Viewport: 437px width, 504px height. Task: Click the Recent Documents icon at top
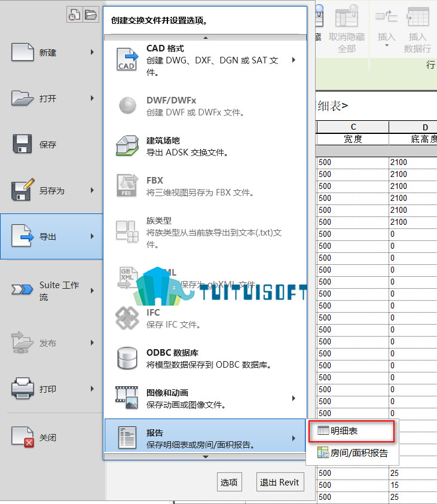75,14
